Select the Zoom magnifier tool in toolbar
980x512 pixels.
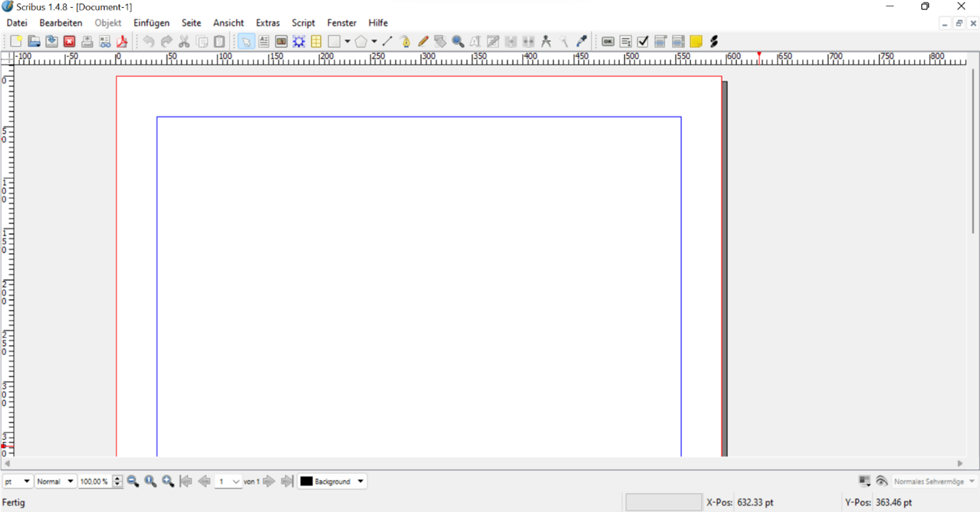point(458,42)
